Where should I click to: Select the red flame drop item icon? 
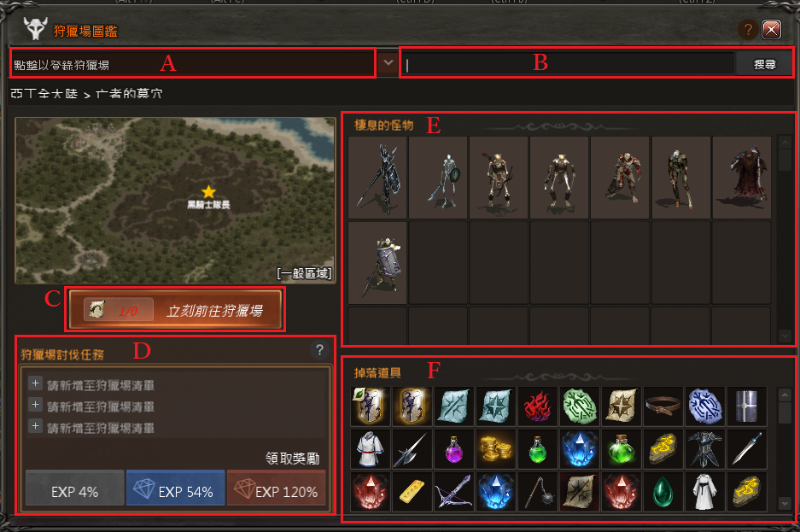coord(538,406)
